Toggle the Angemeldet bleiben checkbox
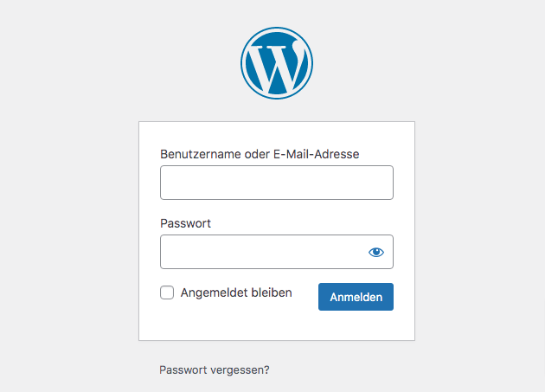545x392 pixels. point(167,292)
